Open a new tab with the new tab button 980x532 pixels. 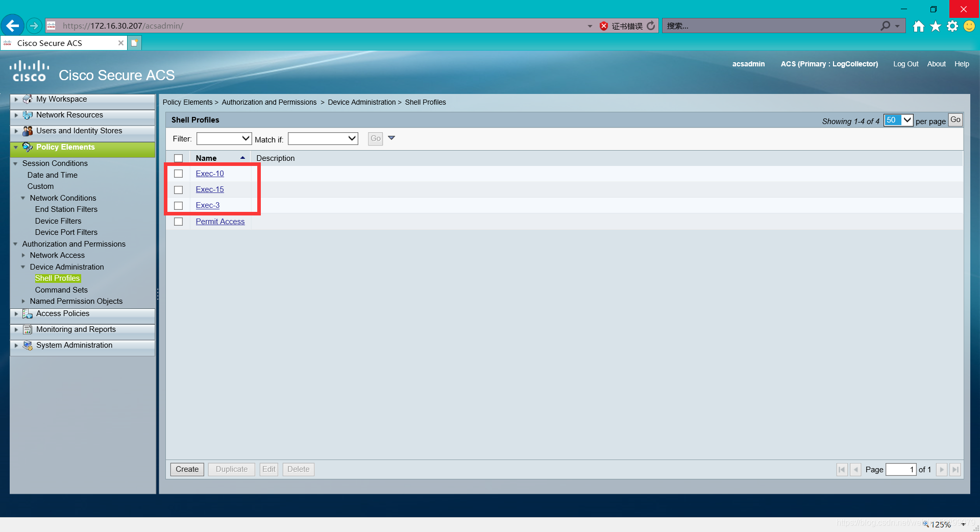[134, 43]
